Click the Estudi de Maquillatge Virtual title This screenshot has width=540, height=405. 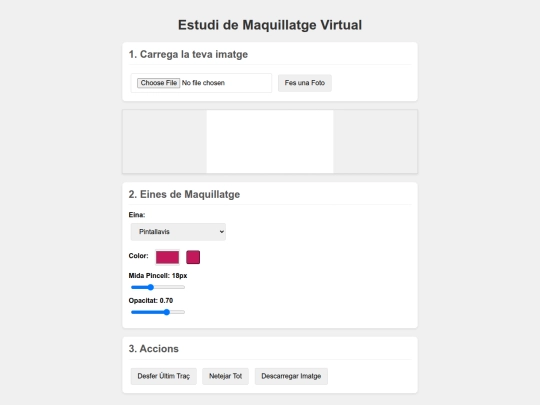point(270,25)
